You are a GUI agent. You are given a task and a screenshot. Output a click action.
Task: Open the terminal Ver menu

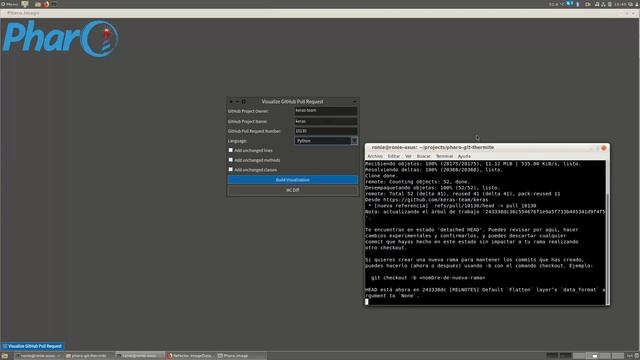[x=408, y=156]
